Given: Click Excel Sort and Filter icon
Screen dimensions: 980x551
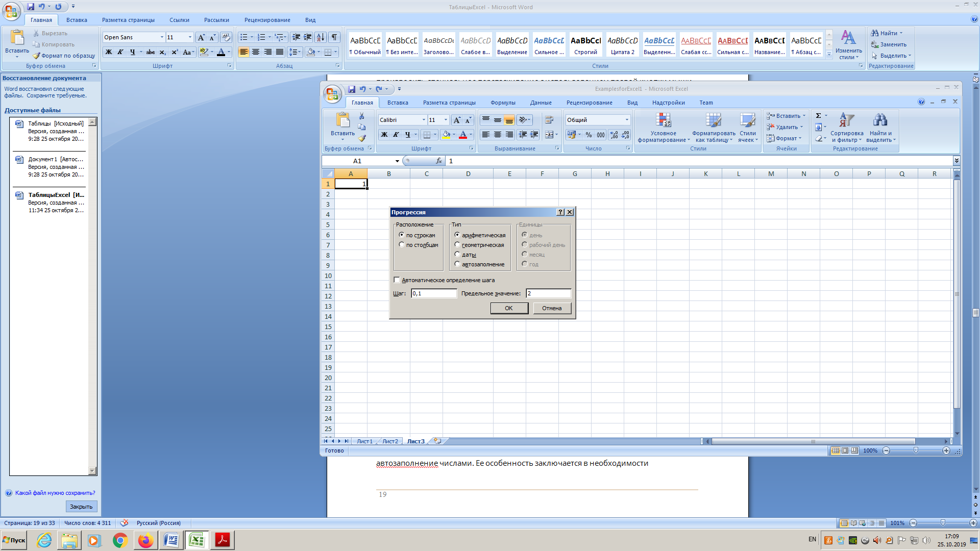Looking at the screenshot, I should 847,120.
